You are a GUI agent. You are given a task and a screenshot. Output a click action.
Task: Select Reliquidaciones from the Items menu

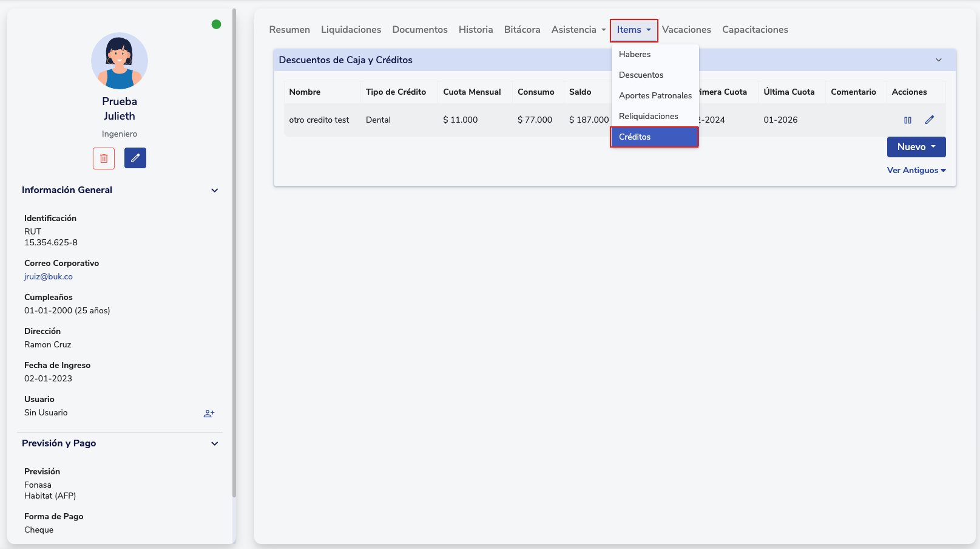pos(648,117)
